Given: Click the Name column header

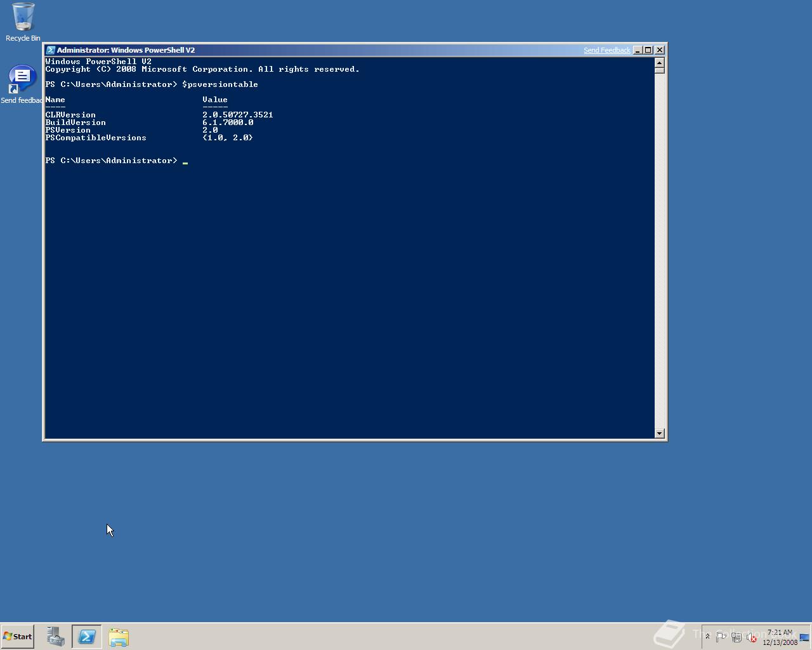Looking at the screenshot, I should (x=55, y=100).
